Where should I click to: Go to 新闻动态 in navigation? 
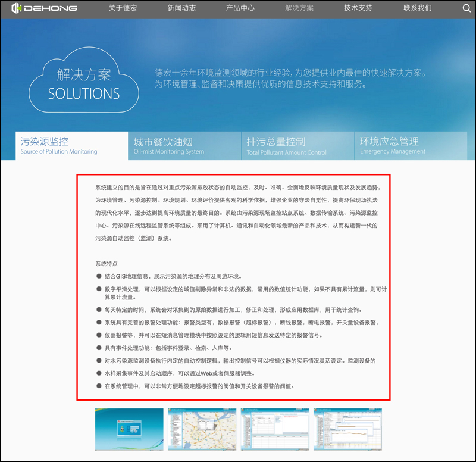pos(181,8)
